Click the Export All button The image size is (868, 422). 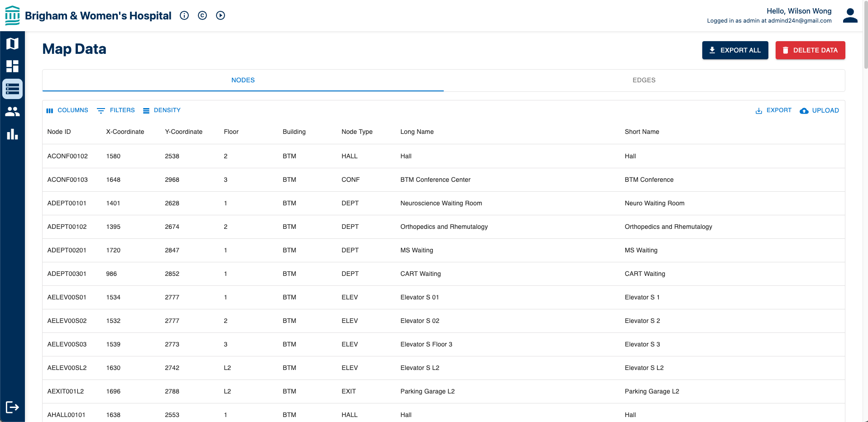coord(735,50)
